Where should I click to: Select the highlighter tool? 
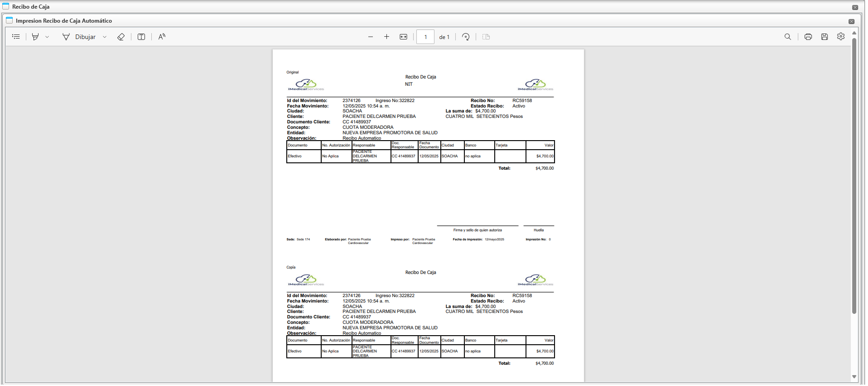pos(35,37)
